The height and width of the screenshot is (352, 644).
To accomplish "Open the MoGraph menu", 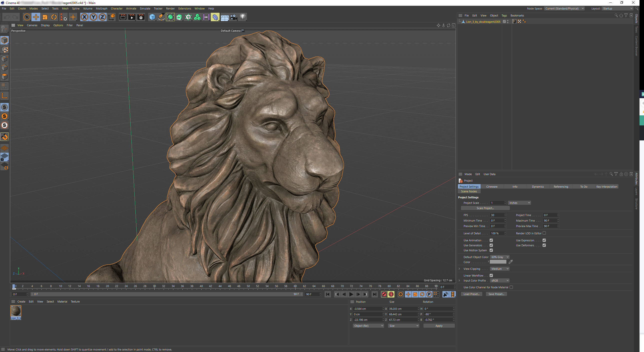I will pyautogui.click(x=101, y=8).
